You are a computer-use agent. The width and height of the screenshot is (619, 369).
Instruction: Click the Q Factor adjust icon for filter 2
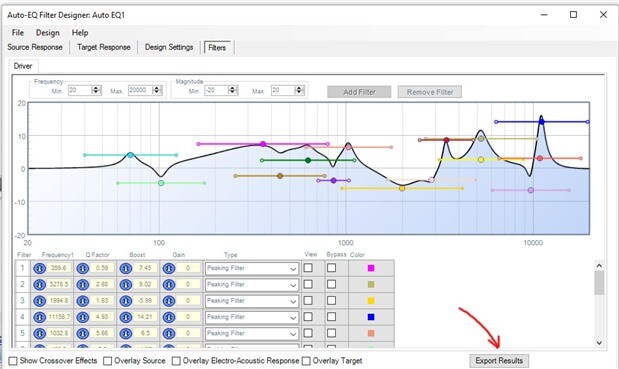point(83,285)
